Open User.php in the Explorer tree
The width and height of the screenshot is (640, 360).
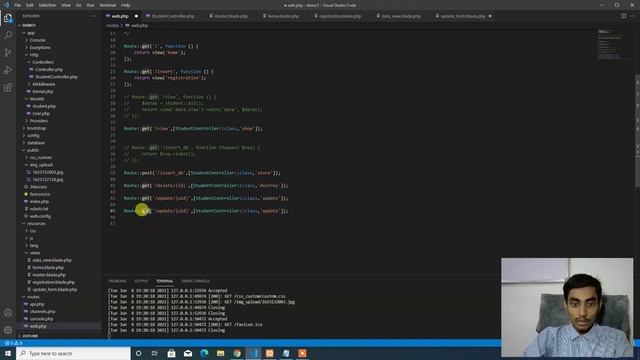41,113
